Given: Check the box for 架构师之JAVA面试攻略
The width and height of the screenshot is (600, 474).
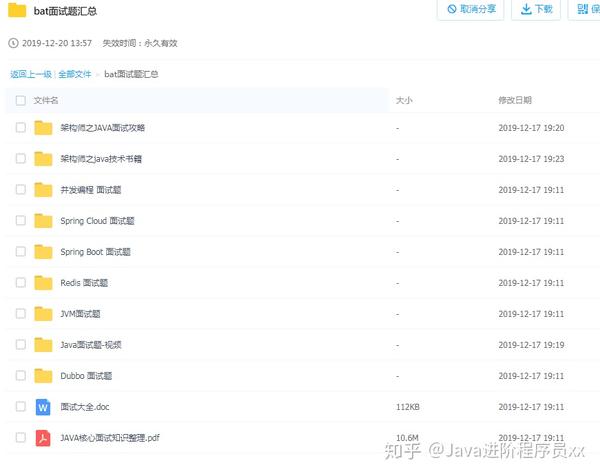Looking at the screenshot, I should (21, 127).
